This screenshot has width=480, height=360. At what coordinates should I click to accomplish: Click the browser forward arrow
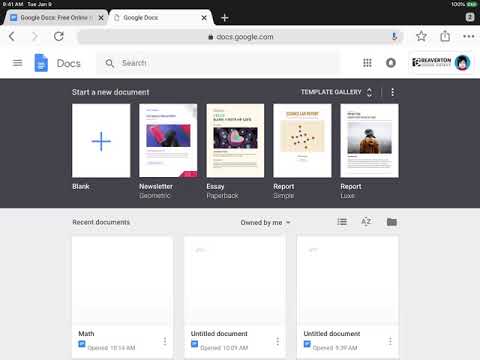pyautogui.click(x=35, y=36)
